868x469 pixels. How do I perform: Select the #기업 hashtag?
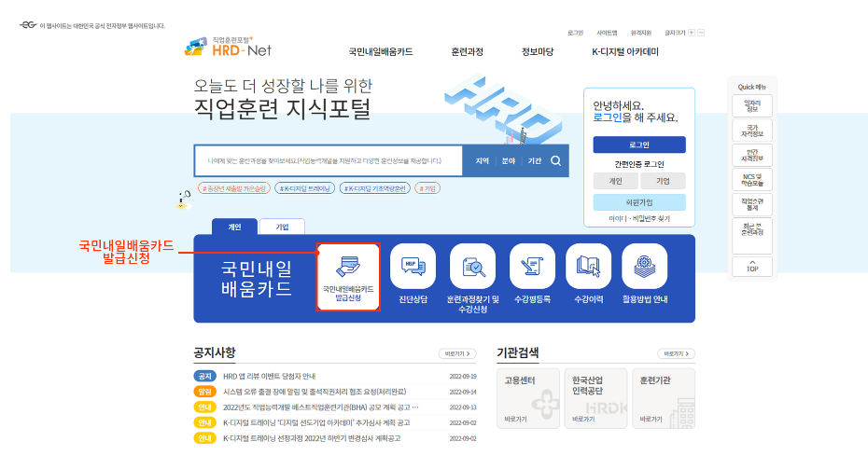[427, 188]
